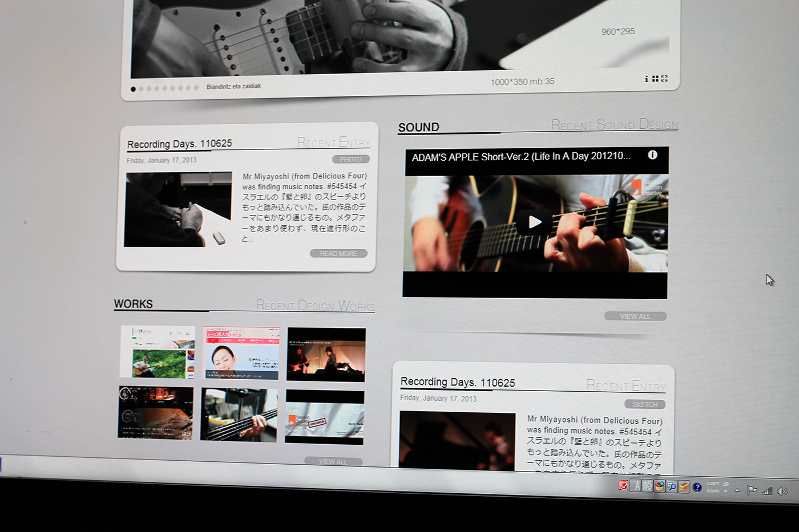Open the Recording Days title in the SKETCH entry
Screen dimensions: 799x532
click(x=458, y=382)
